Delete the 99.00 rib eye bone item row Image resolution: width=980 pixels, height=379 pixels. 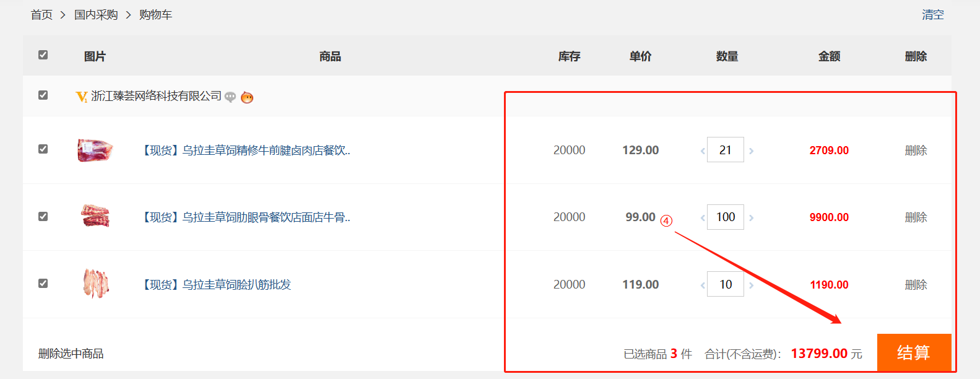tap(916, 217)
